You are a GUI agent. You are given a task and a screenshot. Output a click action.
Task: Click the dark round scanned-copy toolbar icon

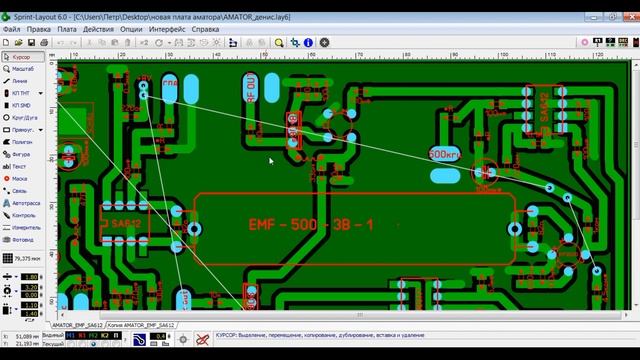click(324, 42)
